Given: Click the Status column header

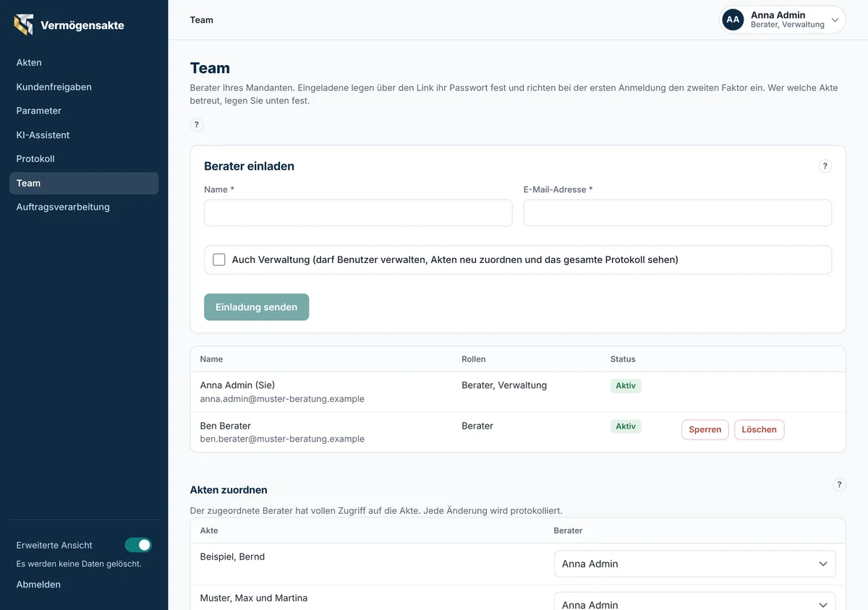Looking at the screenshot, I should (623, 359).
